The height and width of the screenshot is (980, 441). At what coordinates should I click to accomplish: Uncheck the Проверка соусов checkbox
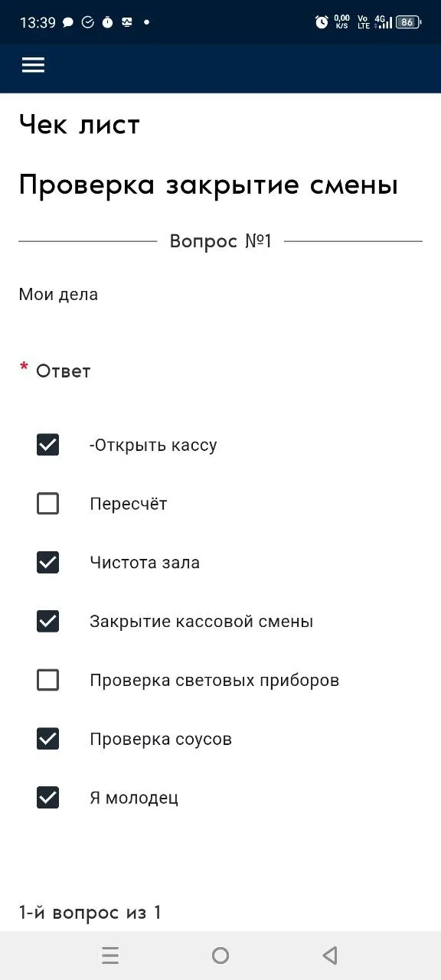coord(47,739)
